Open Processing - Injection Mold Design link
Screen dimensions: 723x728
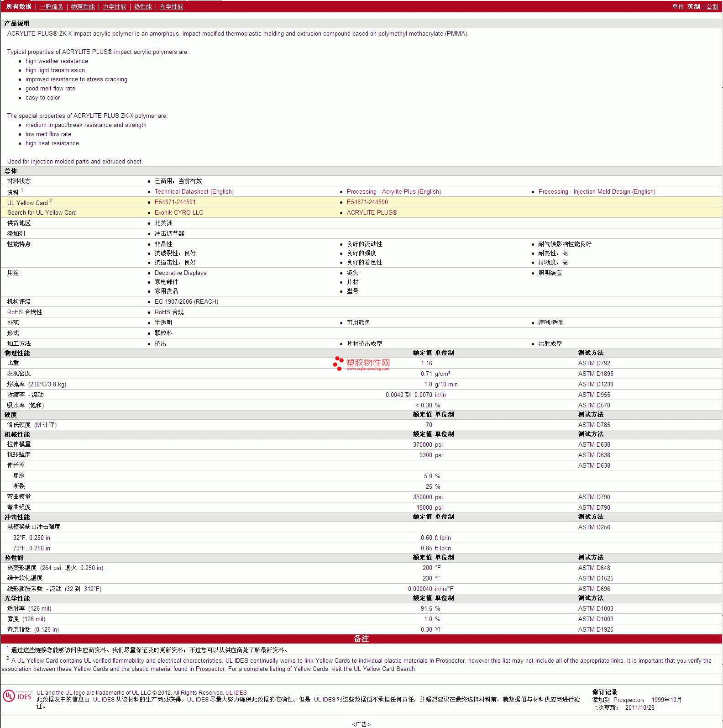tap(597, 191)
